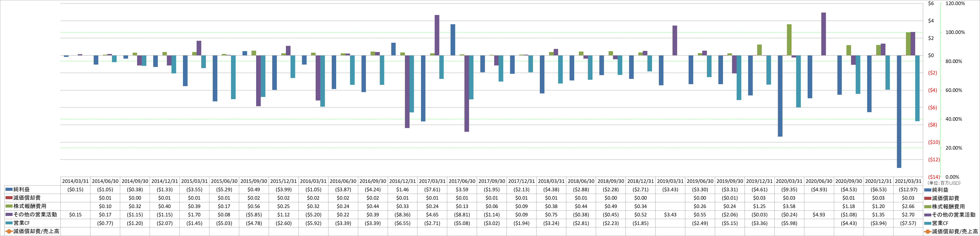The image size is (980, 236).
Task: Click the other operating activities cell $2.70
Action: pos(908,215)
